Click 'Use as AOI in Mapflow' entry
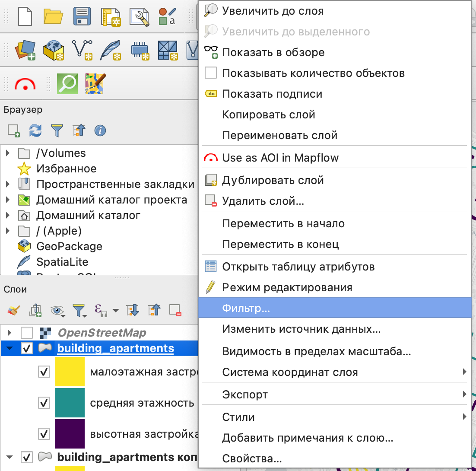The width and height of the screenshot is (476, 471). (x=280, y=158)
